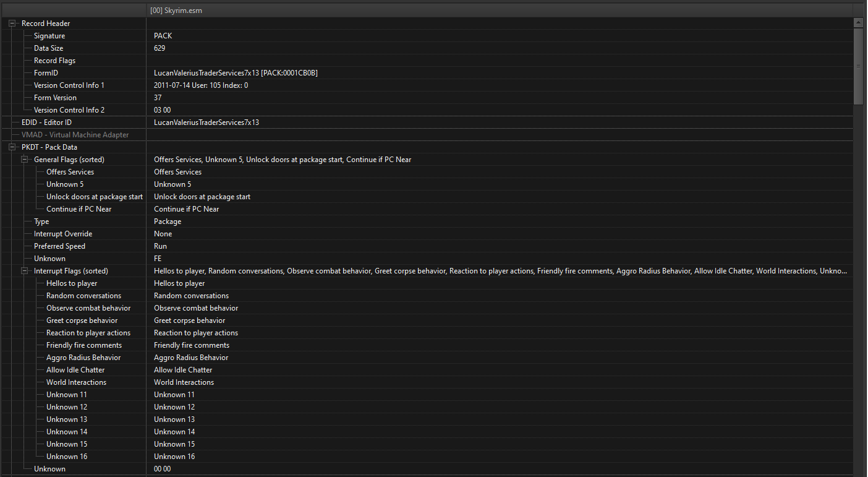This screenshot has height=477, width=868.
Task: Select Allow Idle Chatter flag label
Action: tap(75, 370)
